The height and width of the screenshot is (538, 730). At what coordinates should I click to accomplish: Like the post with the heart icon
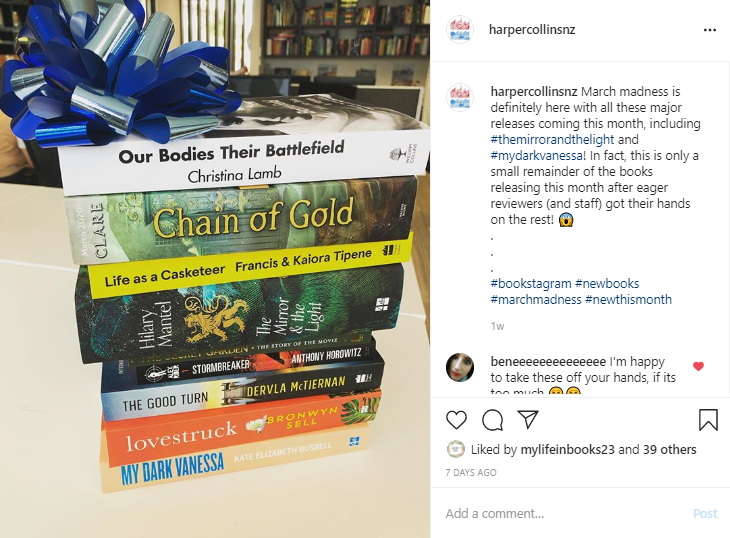(456, 420)
